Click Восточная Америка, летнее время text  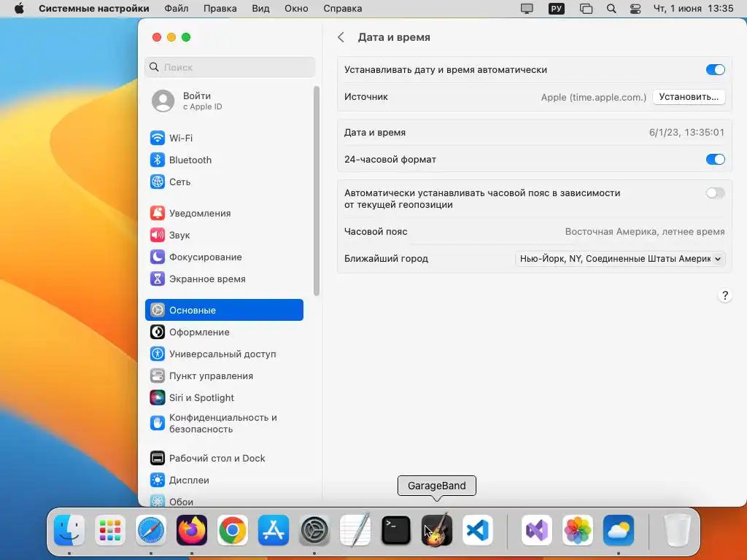(x=645, y=231)
